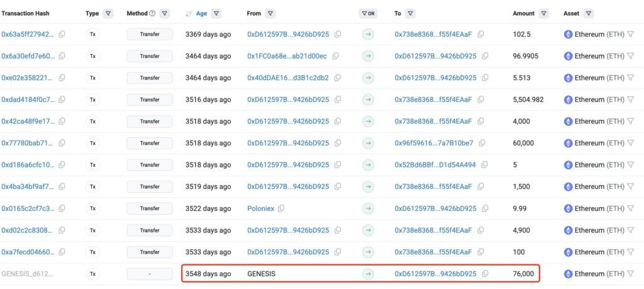This screenshot has width=644, height=289.
Task: Open the Asset column filter
Action: pos(589,14)
